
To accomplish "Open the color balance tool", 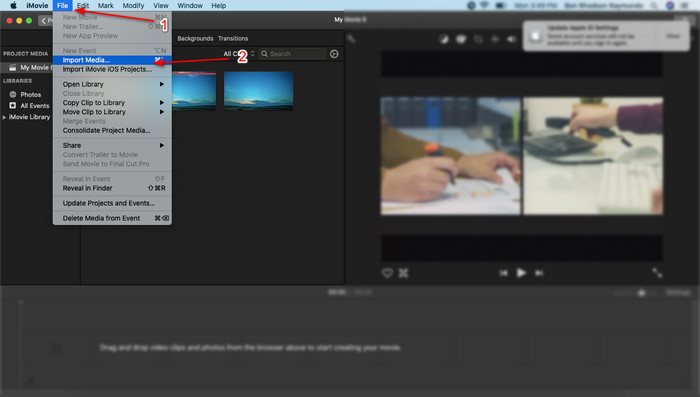I will 443,39.
